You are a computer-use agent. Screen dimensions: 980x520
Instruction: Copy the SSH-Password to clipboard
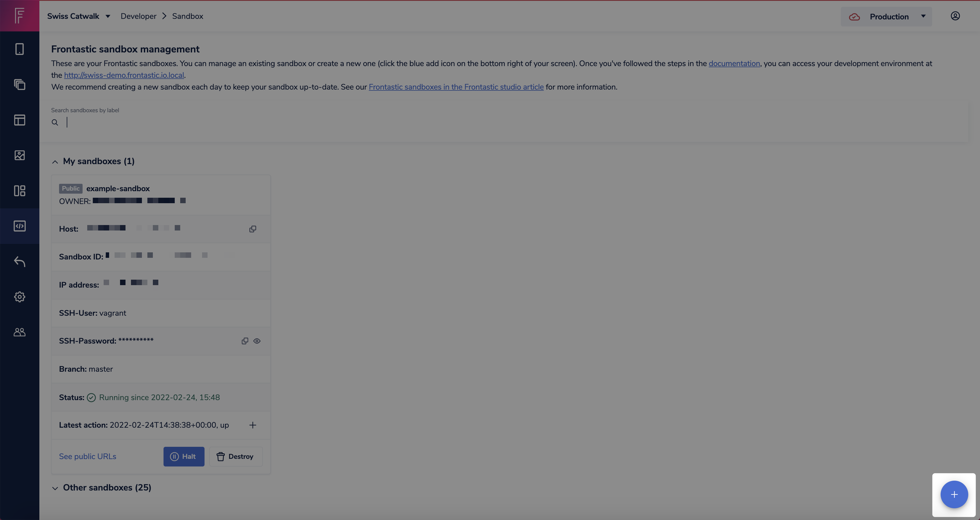(245, 341)
